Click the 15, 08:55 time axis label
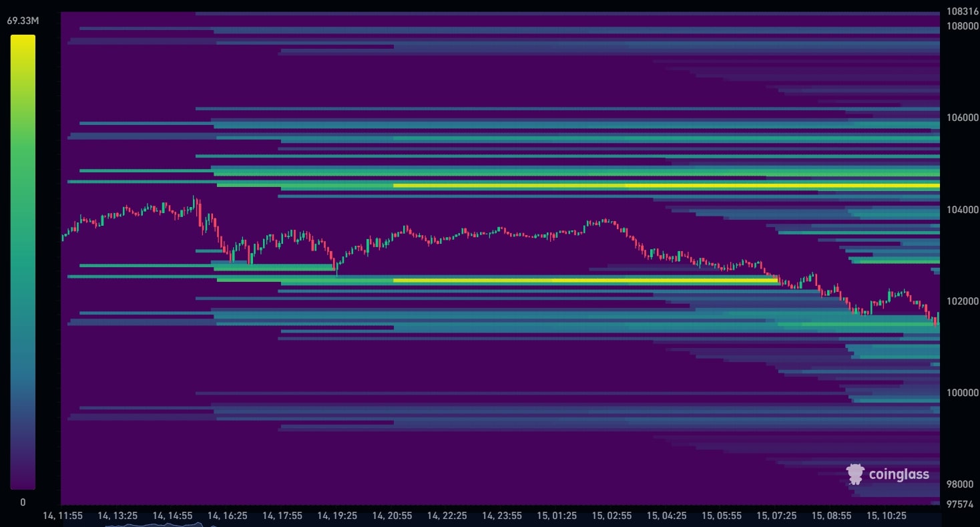Screen dimensions: 980x527 coord(832,516)
